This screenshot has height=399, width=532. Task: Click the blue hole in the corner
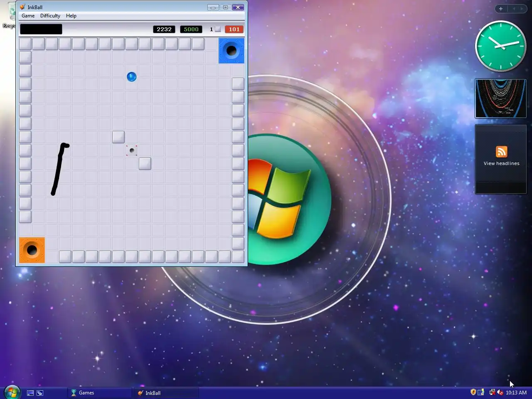[232, 51]
